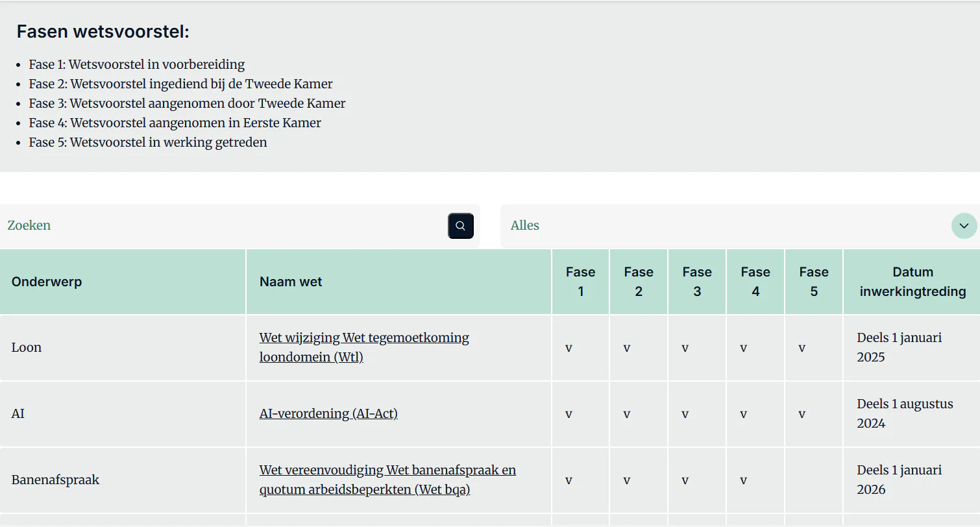Click the Datum inwerkingtreding header

click(911, 282)
